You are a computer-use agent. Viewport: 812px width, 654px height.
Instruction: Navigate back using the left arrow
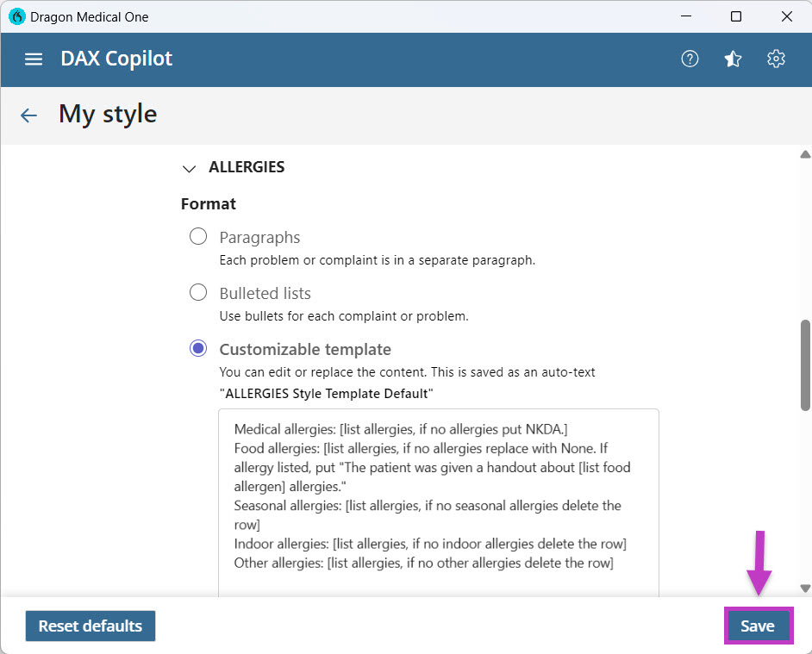pyautogui.click(x=28, y=115)
